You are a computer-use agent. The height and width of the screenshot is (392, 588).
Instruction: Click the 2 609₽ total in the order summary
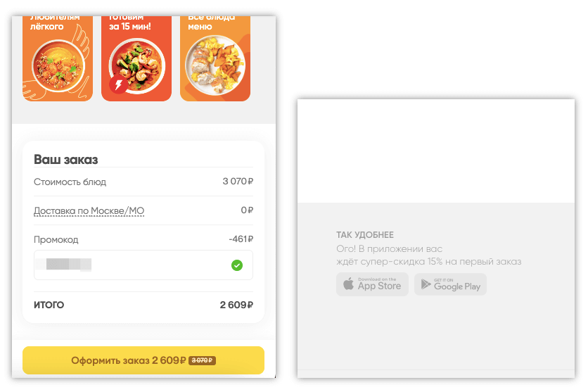pos(236,305)
